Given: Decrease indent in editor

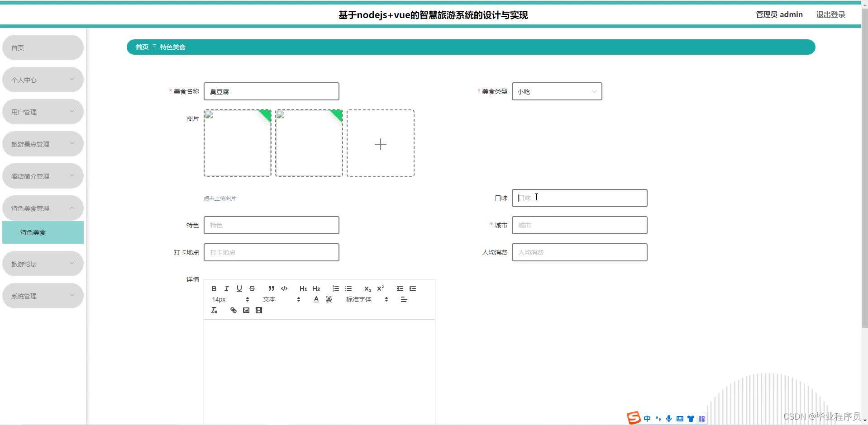Looking at the screenshot, I should 400,288.
